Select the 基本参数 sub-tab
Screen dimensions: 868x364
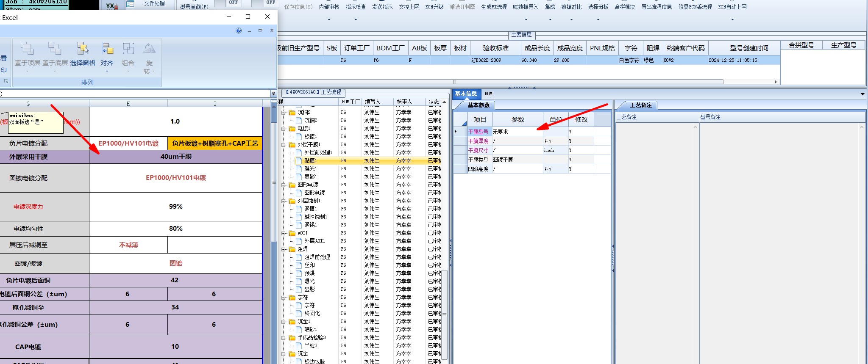pyautogui.click(x=479, y=105)
